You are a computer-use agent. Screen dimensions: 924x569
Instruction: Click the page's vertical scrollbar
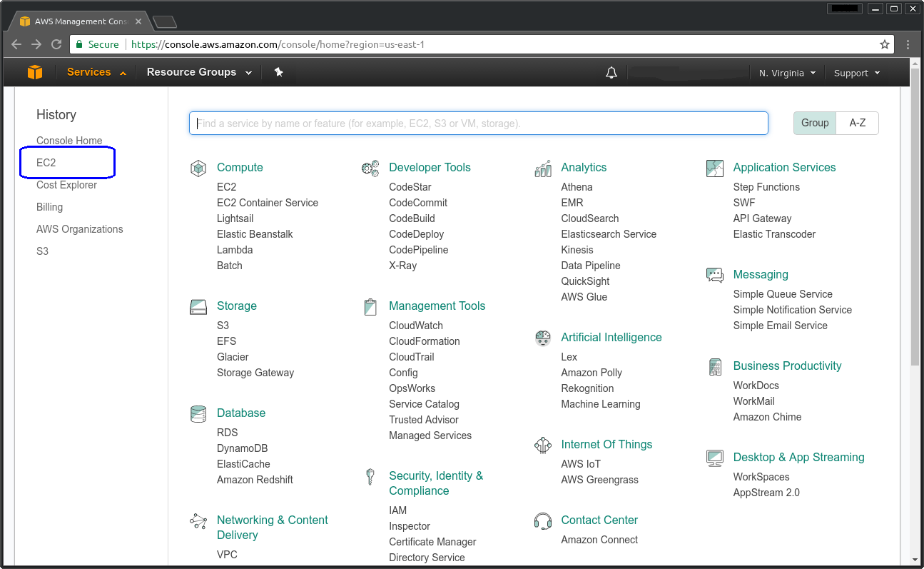(x=915, y=214)
